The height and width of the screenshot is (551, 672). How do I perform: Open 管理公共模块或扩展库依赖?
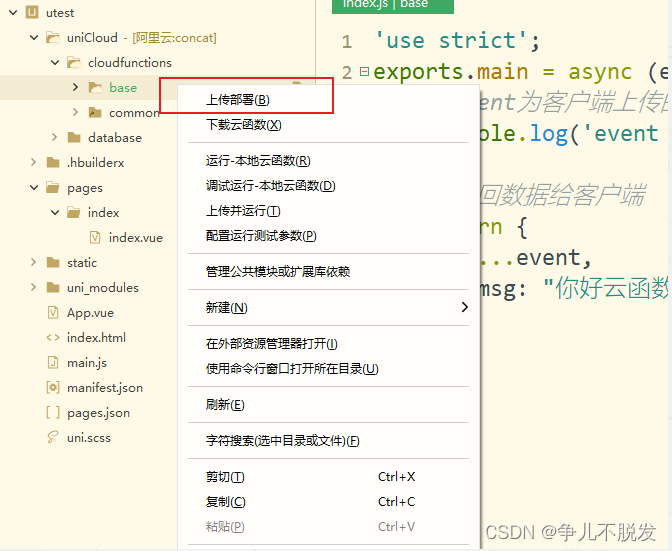click(328, 272)
